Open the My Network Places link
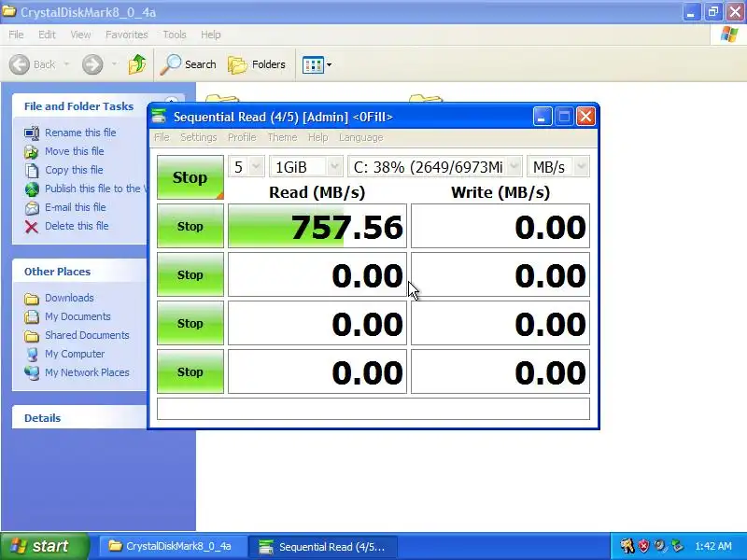 (87, 372)
